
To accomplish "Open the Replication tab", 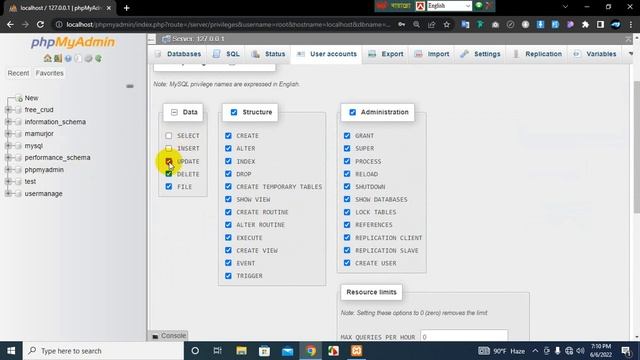I will [x=538, y=54].
